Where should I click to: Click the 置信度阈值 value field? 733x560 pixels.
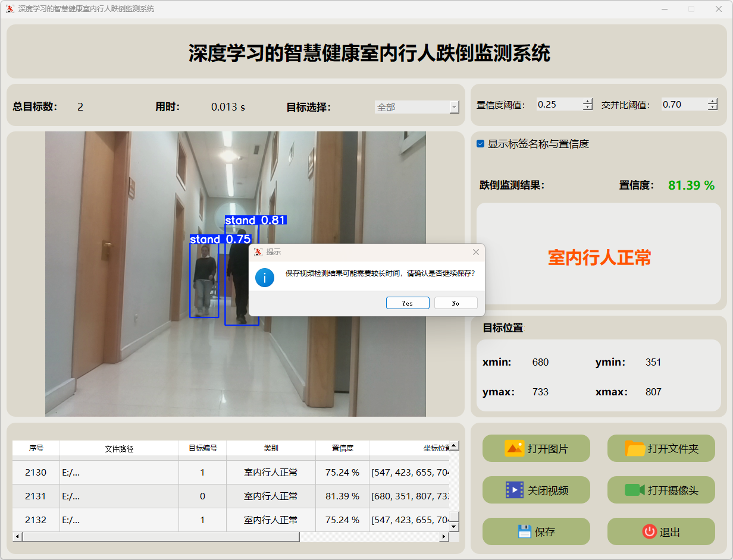pos(558,105)
